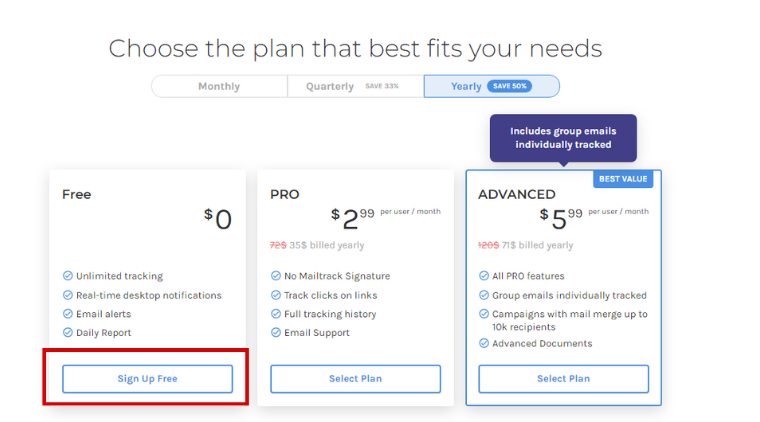The height and width of the screenshot is (422, 760).
Task: Click checkmark icon next to Email Support
Action: pos(276,333)
